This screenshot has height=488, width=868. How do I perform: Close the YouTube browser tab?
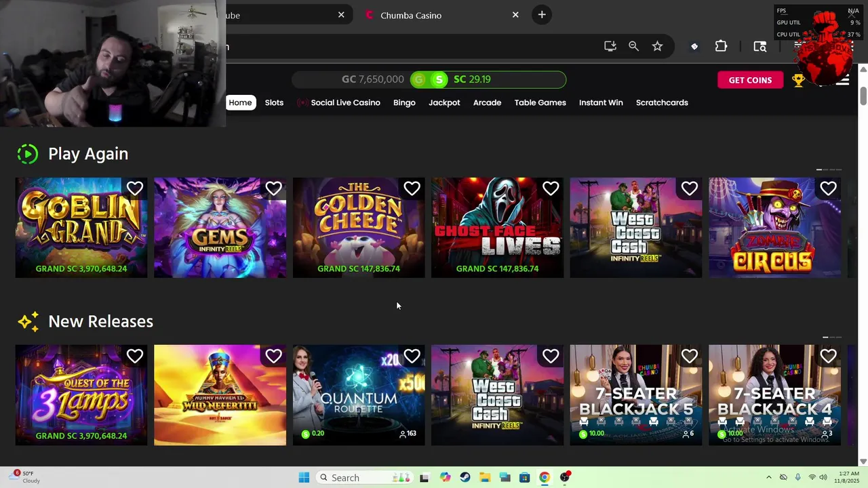coord(341,15)
